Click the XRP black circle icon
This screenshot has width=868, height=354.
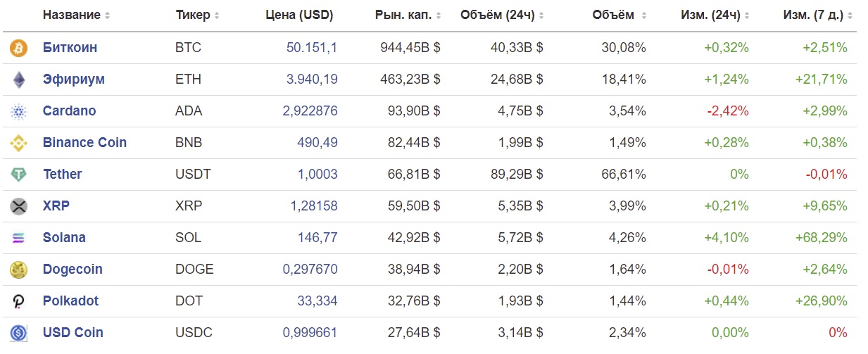pos(18,206)
